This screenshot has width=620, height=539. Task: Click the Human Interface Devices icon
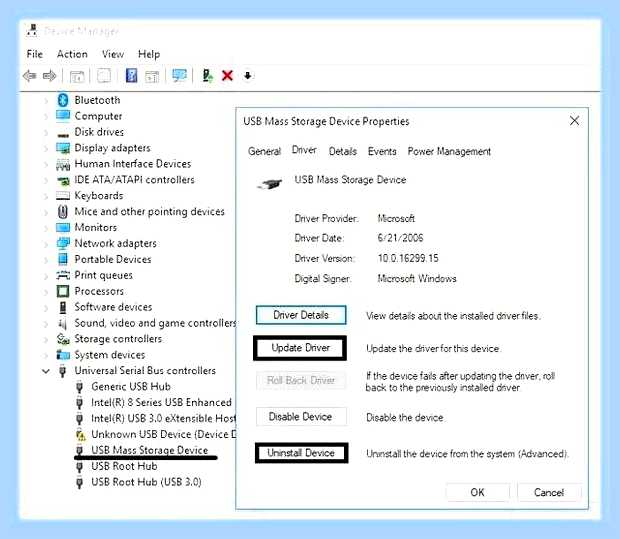pyautogui.click(x=63, y=164)
